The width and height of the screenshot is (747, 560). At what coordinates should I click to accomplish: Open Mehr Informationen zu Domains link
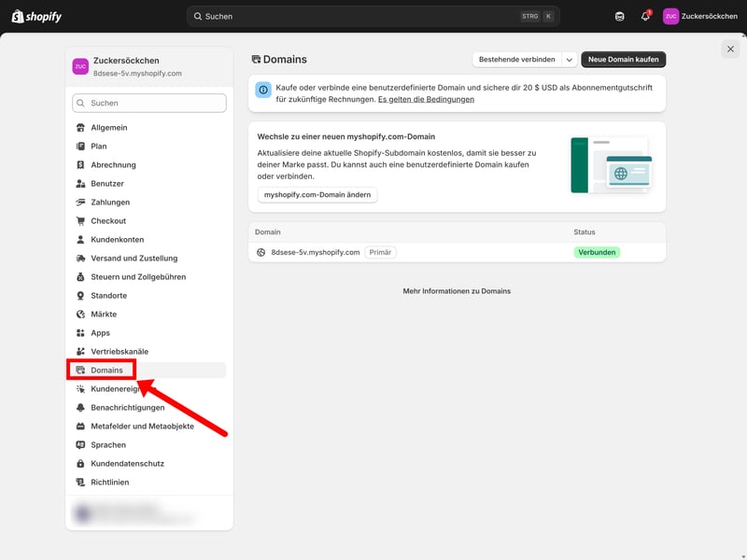[x=457, y=291]
